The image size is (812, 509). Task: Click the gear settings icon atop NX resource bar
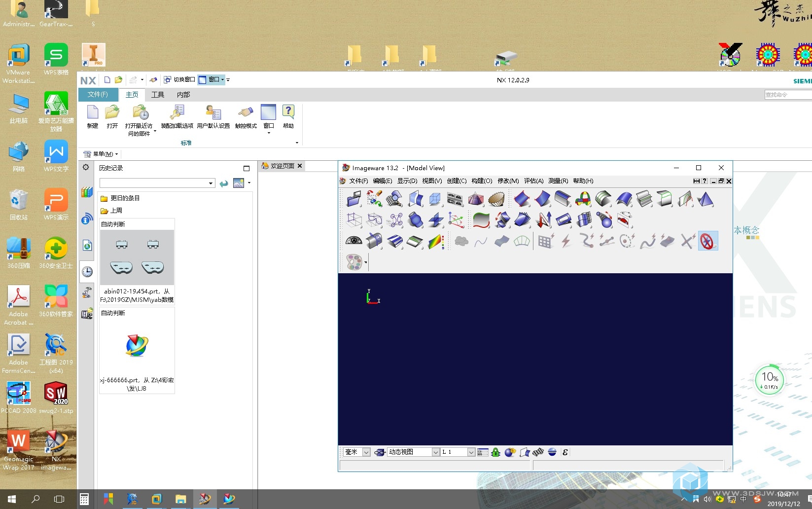[x=86, y=167]
